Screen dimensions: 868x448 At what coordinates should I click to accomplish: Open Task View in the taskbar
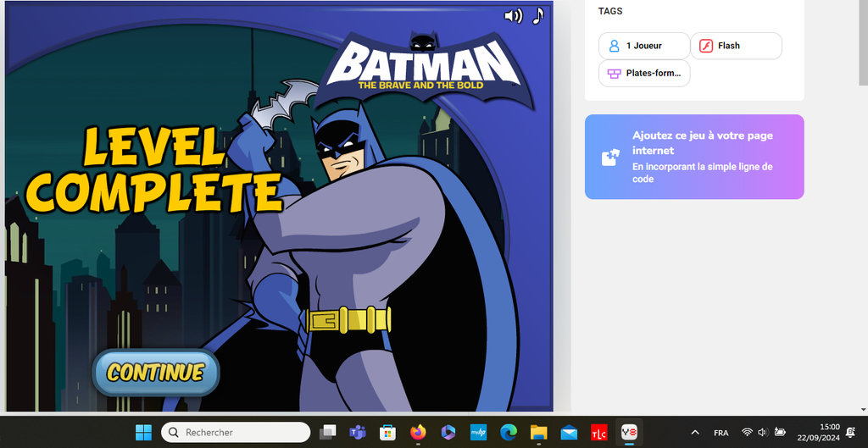[x=327, y=432]
